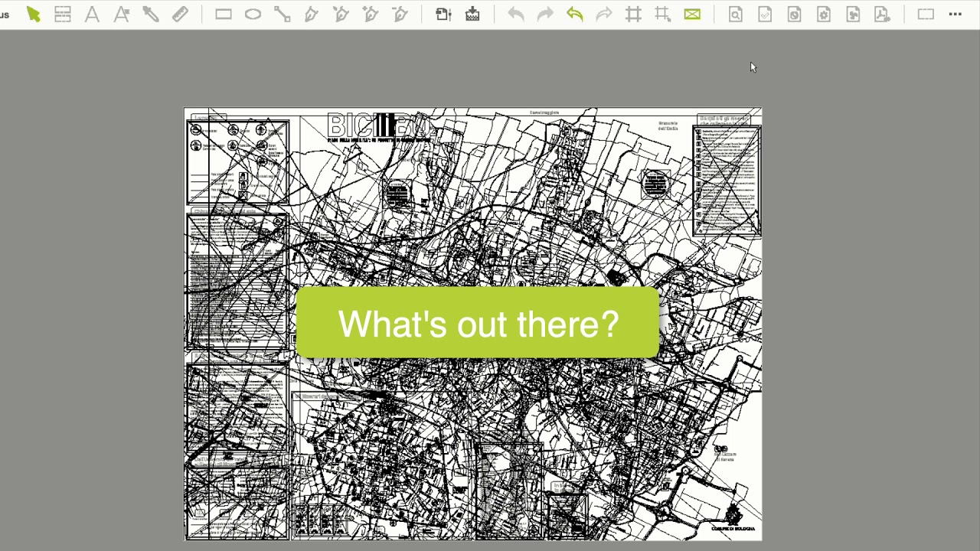Click the crop marks tool icon
The width and height of the screenshot is (980, 551).
coord(663,15)
